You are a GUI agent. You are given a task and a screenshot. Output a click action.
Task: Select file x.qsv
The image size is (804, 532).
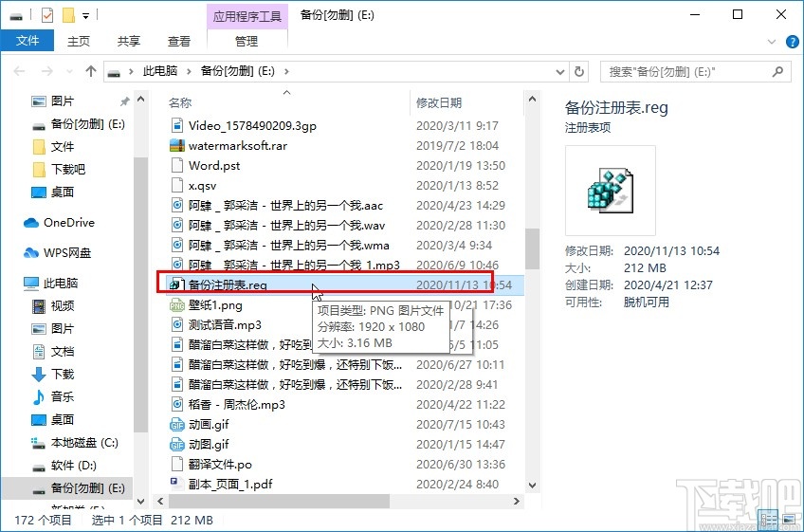[202, 186]
